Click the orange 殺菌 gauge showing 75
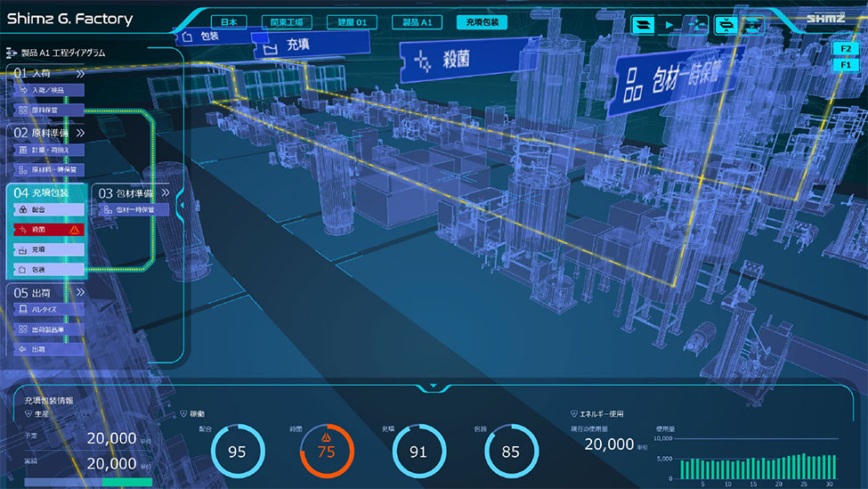The image size is (868, 489). coord(327,451)
